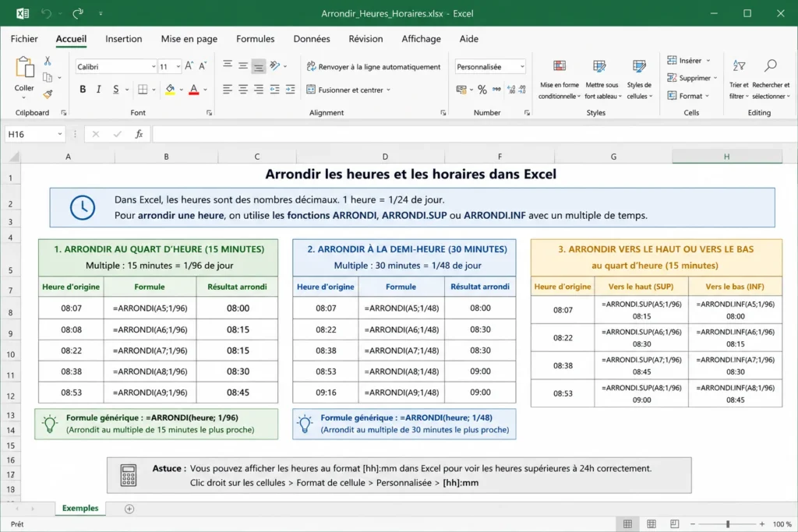Click the select-all corner of the grid
This screenshot has height=532, width=798.
pos(14,157)
